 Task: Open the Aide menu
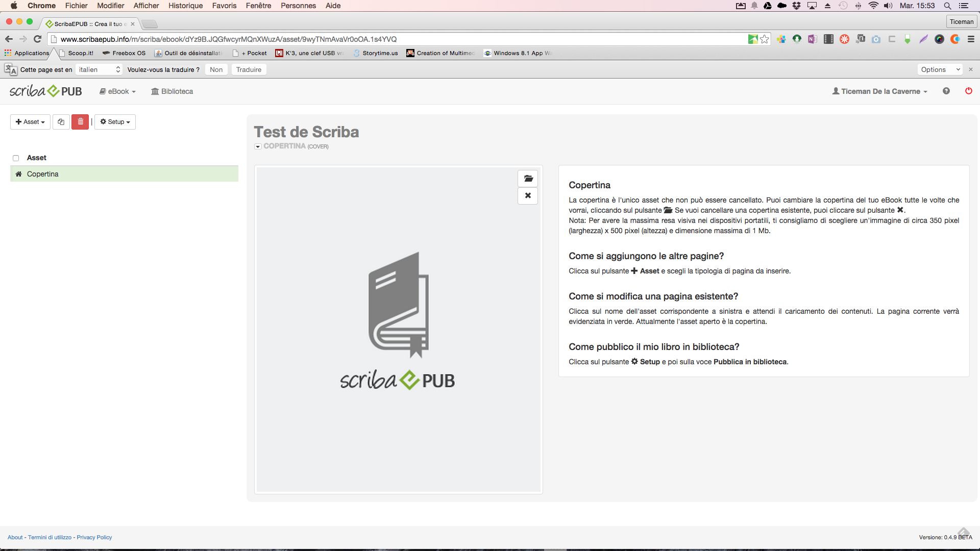click(333, 6)
